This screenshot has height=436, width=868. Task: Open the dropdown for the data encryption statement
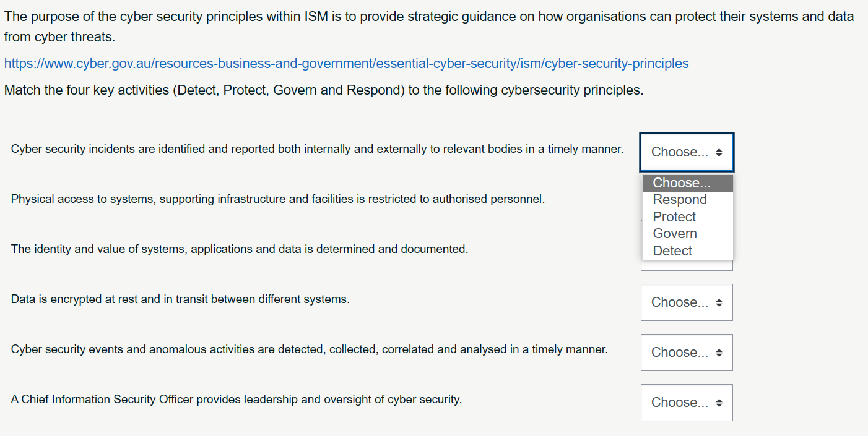(687, 302)
